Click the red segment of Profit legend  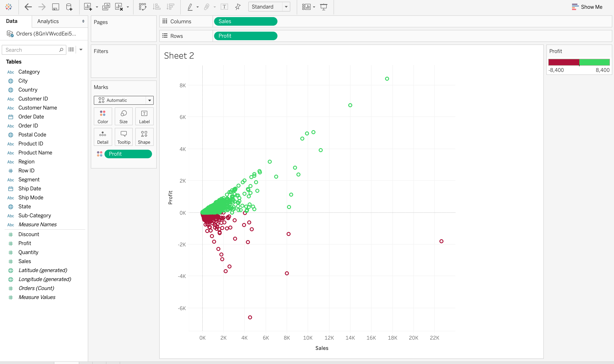click(564, 62)
